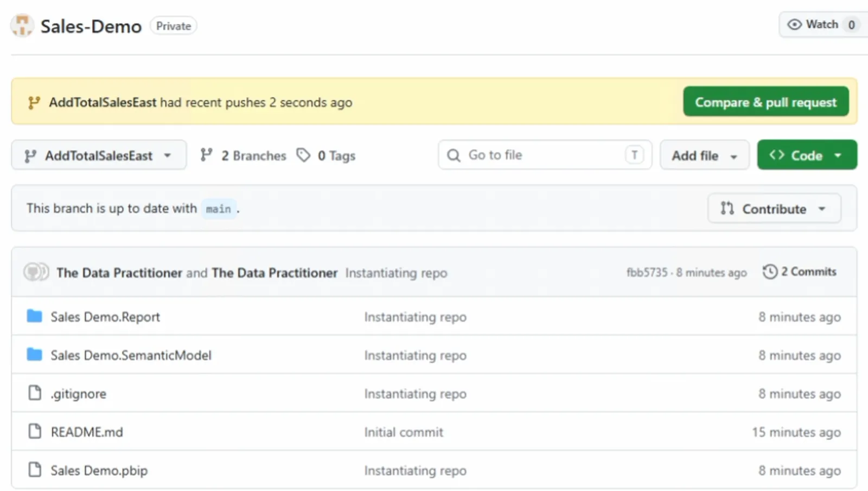Click the .gitignore file icon
Image resolution: width=868 pixels, height=491 pixels.
(x=35, y=393)
